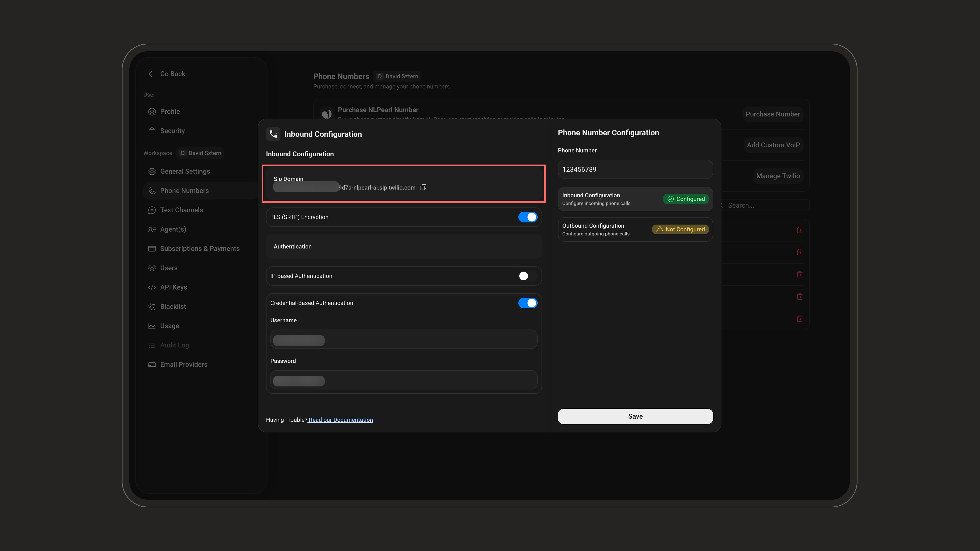Click the Phone Numbers handset icon
The image size is (980, 551).
tap(152, 191)
